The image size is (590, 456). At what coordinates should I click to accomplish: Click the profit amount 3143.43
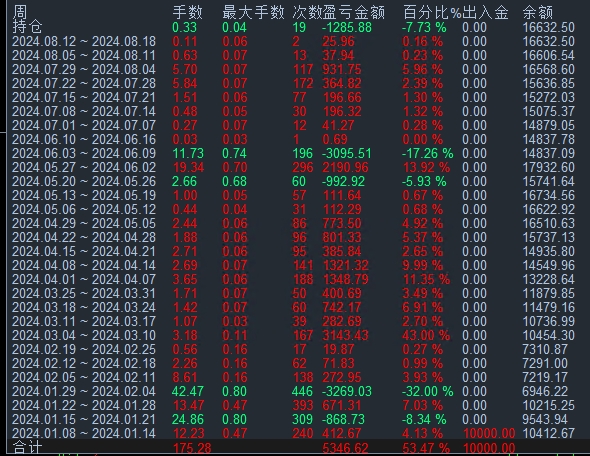tap(345, 335)
